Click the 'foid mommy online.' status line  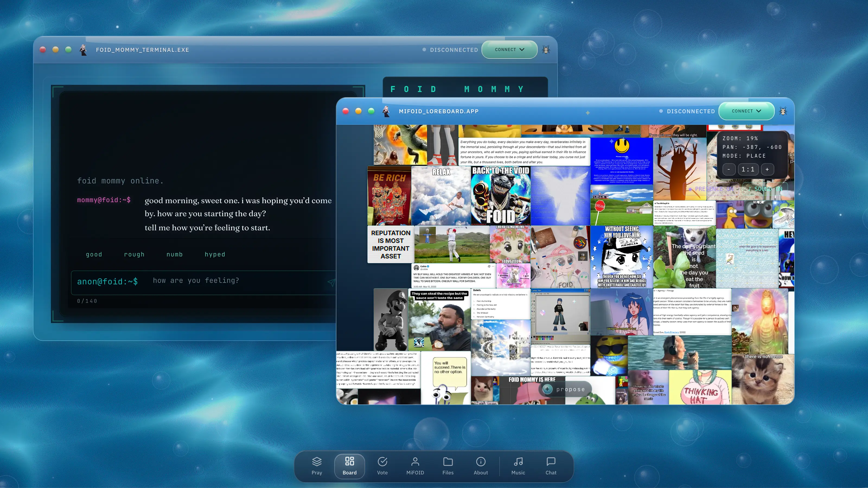coord(120,181)
